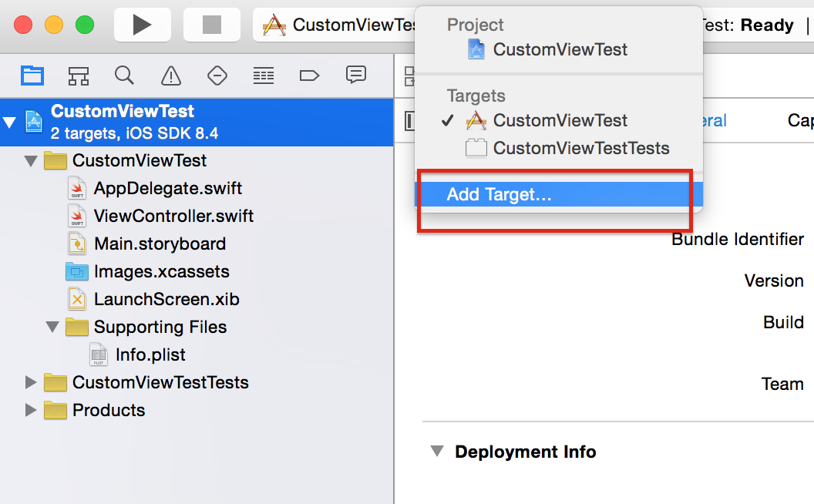814x504 pixels.
Task: Click the Build label
Action: click(783, 322)
